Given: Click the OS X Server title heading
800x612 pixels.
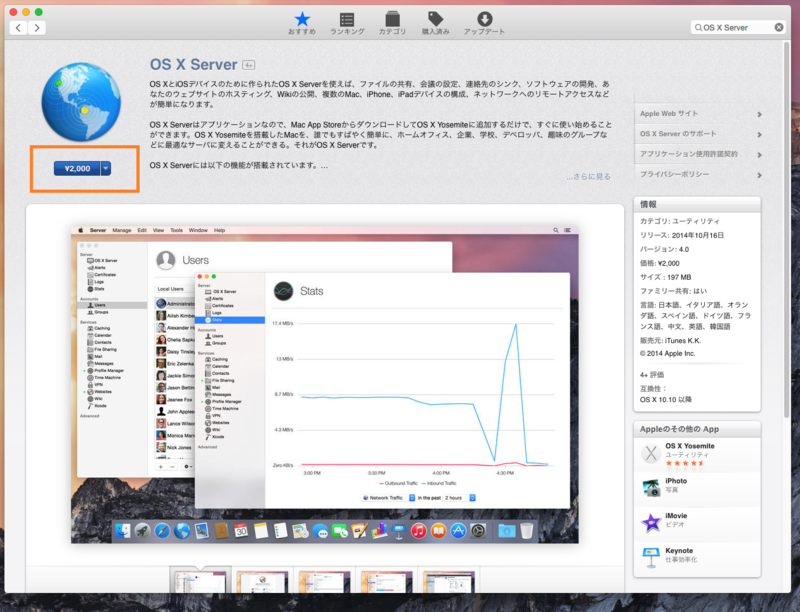Looking at the screenshot, I should coord(193,65).
